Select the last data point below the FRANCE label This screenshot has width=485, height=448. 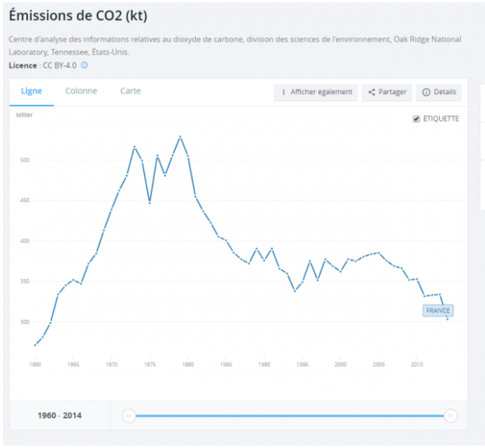click(447, 319)
